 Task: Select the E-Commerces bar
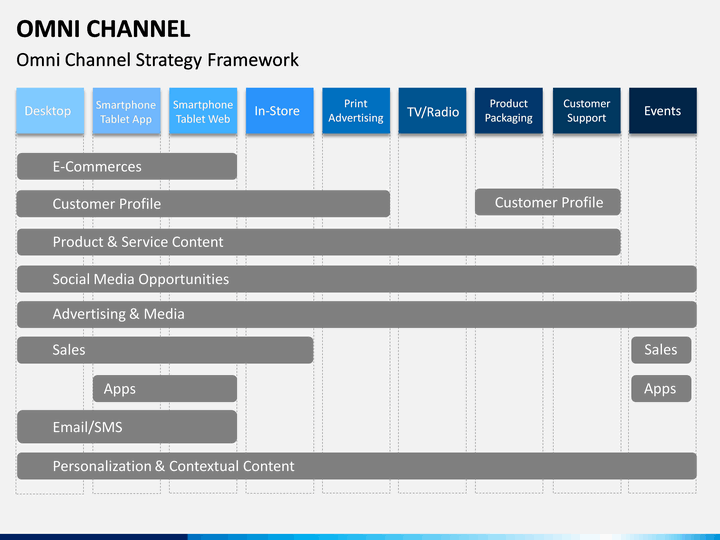pos(127,166)
